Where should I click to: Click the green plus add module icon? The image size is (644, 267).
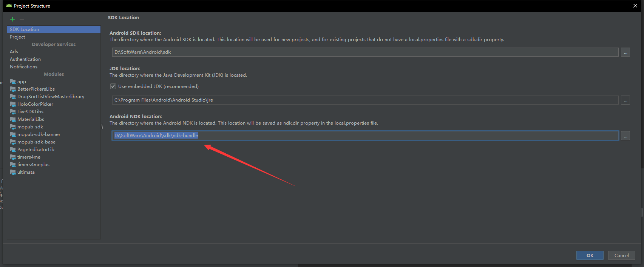[x=12, y=19]
